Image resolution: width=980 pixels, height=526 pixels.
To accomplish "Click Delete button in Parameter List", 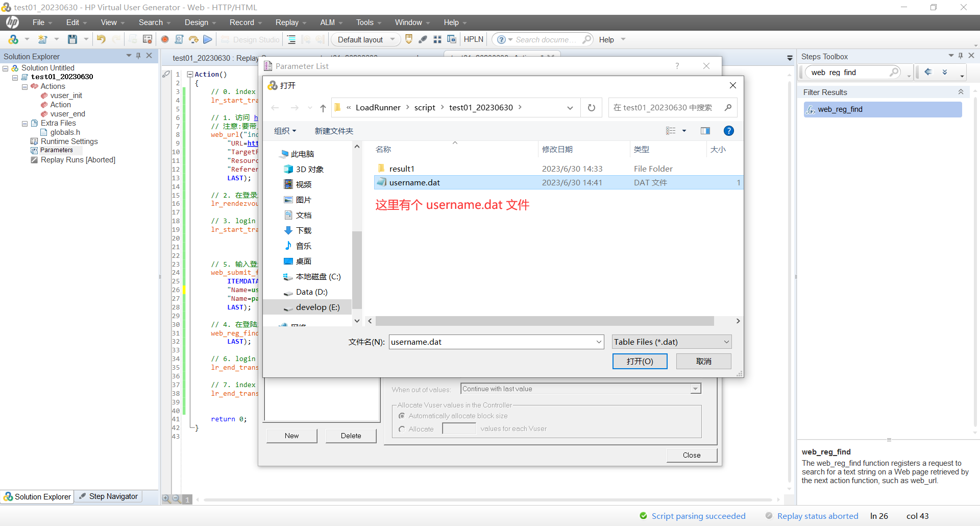I will [351, 436].
